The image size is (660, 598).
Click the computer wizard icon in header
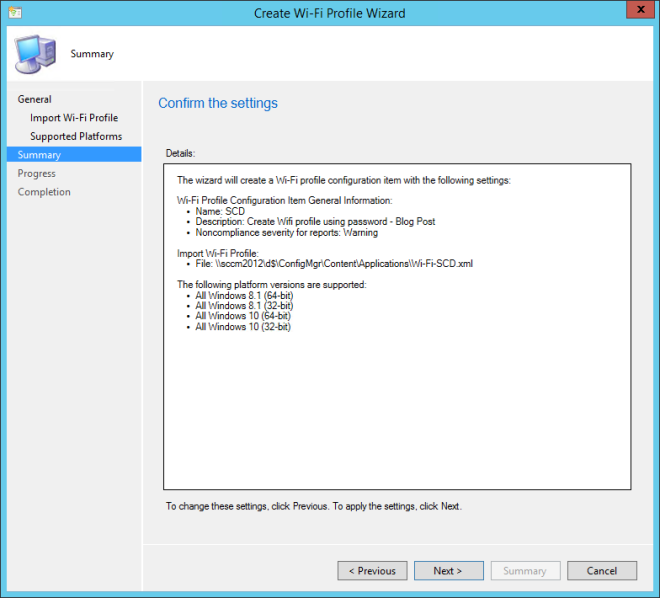[36, 54]
